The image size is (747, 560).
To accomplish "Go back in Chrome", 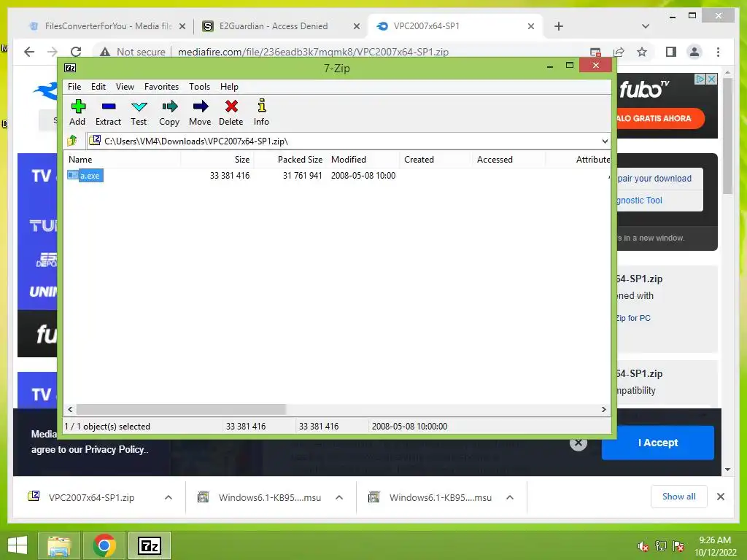I will click(x=29, y=52).
